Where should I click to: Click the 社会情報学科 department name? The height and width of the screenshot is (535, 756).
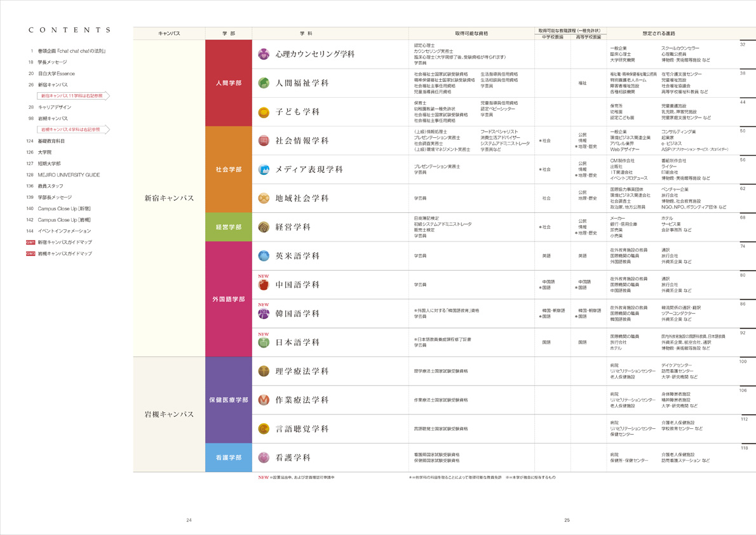302,141
